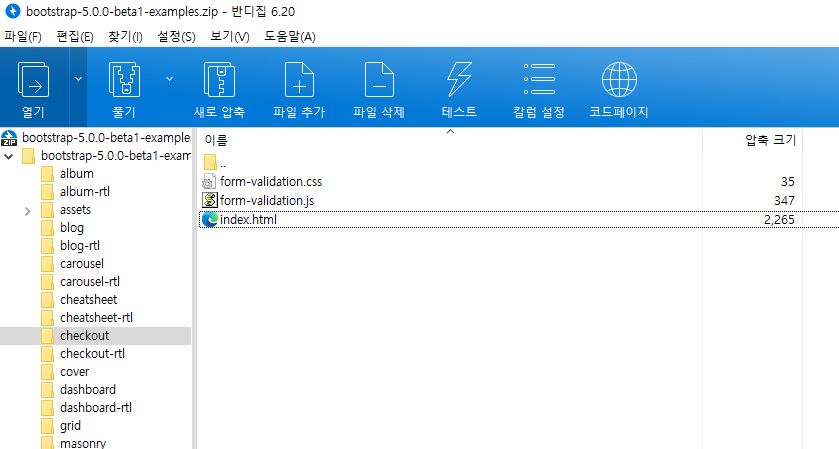Select the form-validation.js file
This screenshot has height=449, width=839.
[x=266, y=200]
